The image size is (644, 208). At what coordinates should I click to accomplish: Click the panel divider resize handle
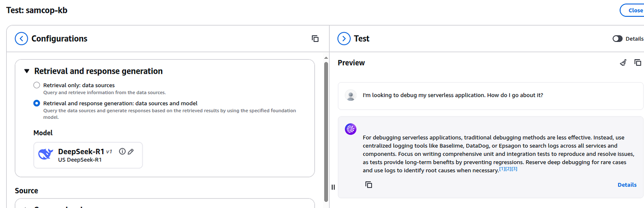(333, 187)
